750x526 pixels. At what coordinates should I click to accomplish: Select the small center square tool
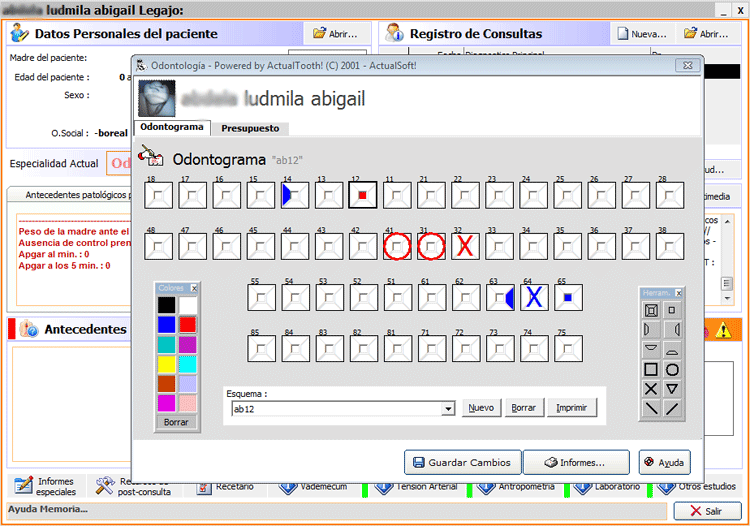click(x=672, y=311)
